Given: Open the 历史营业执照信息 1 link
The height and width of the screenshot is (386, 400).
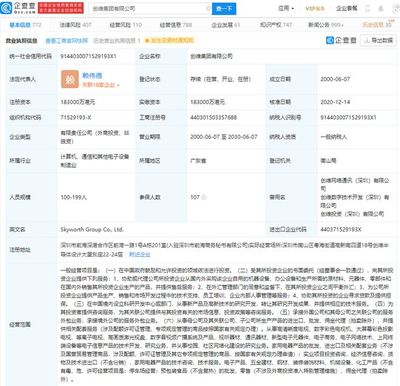Looking at the screenshot, I should coord(117,40).
